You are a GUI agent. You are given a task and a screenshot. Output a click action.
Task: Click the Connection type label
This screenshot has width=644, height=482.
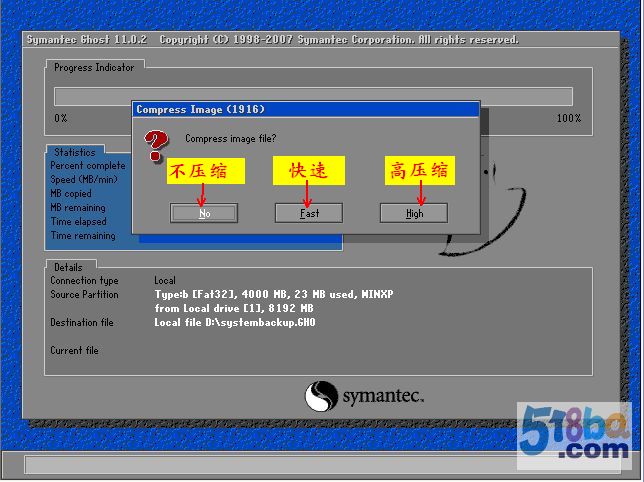pos(84,280)
